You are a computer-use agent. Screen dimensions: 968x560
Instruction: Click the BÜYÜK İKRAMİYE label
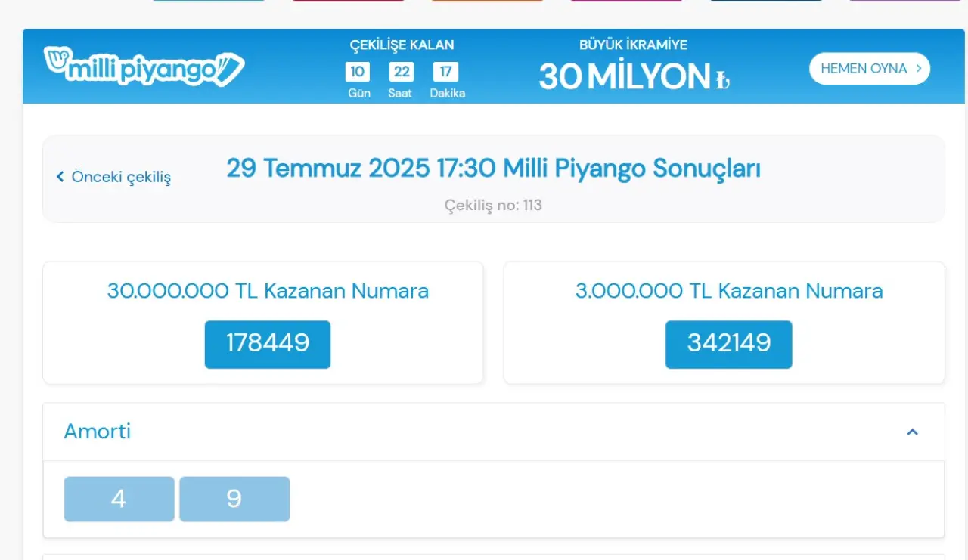point(633,45)
